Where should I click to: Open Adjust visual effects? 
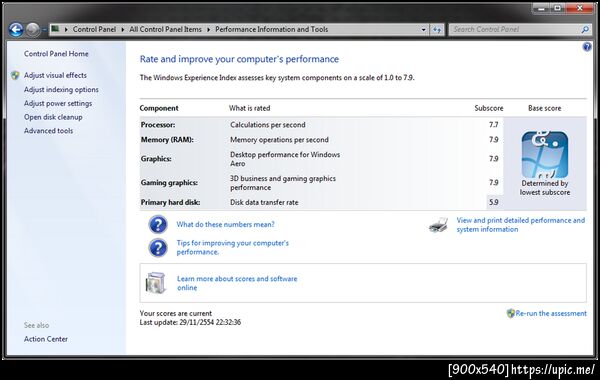pos(55,75)
